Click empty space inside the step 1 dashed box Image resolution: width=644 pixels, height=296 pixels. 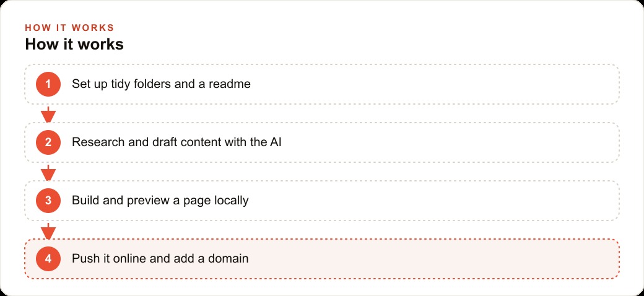point(431,84)
